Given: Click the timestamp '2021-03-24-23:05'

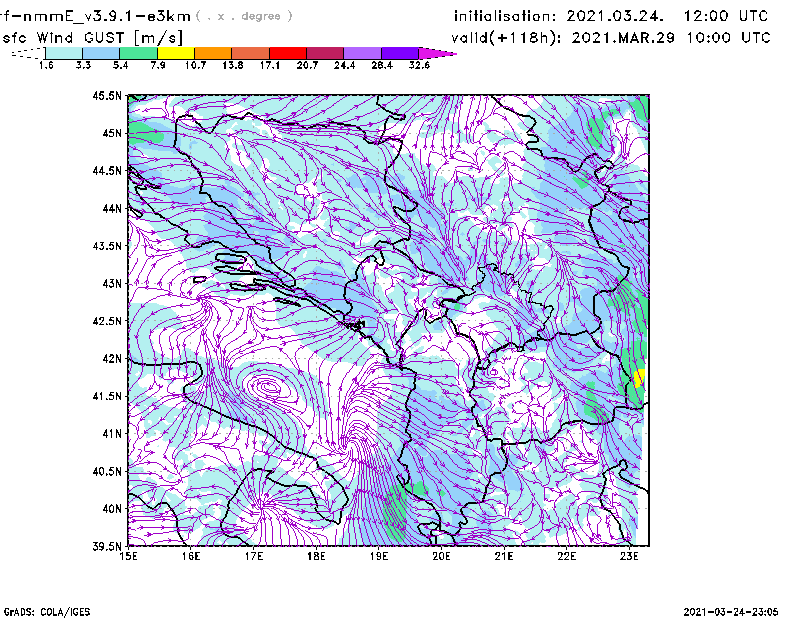Looking at the screenshot, I should (731, 612).
